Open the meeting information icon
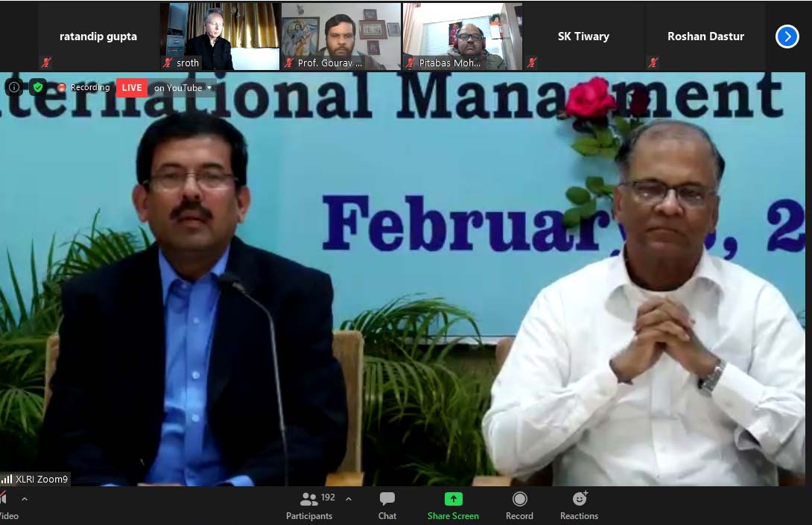 click(13, 87)
